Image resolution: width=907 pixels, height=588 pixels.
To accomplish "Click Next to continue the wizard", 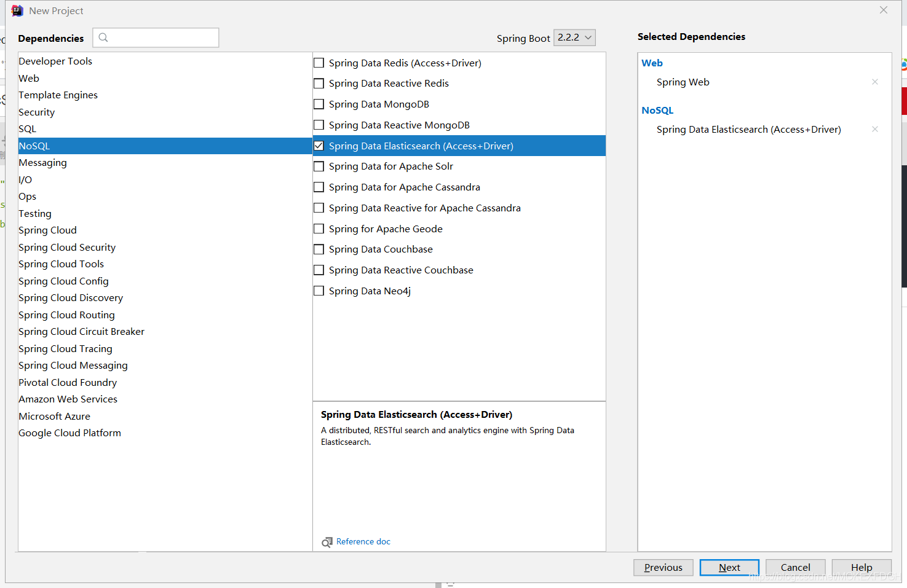I will coord(729,568).
